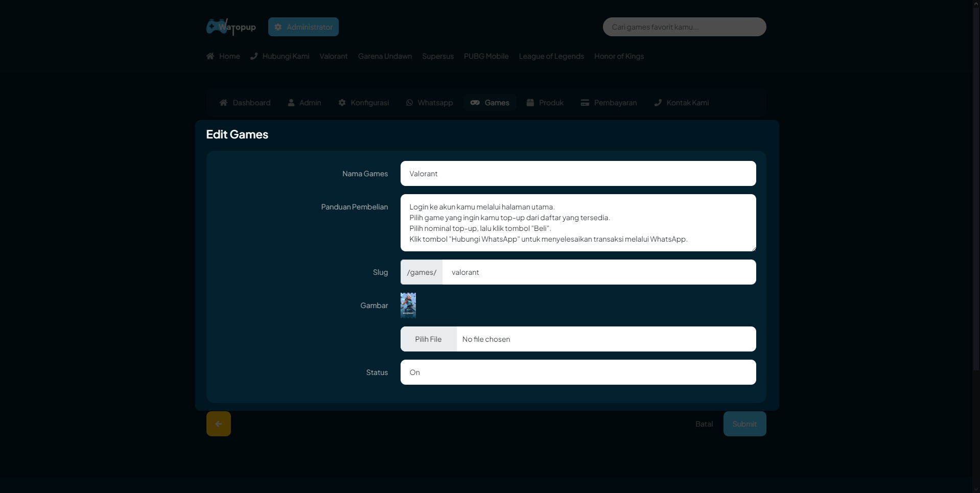The height and width of the screenshot is (493, 980).
Task: Open the Supersus link
Action: tap(438, 56)
